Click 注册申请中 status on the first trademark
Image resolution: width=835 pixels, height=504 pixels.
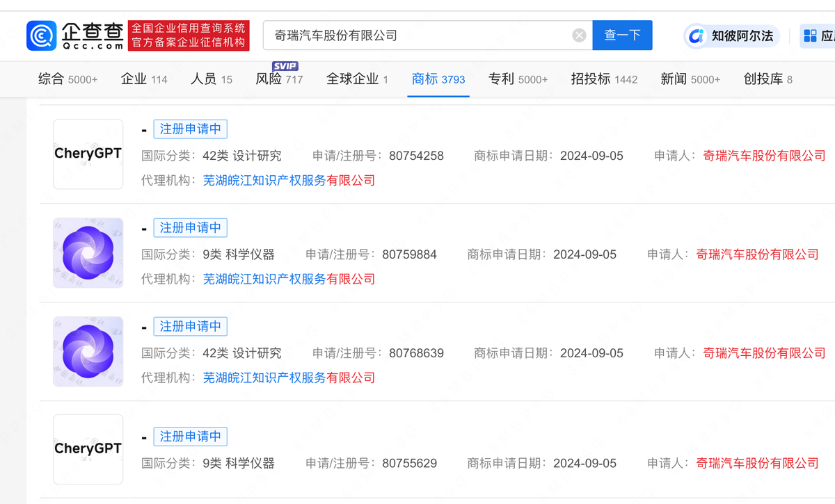pos(190,129)
